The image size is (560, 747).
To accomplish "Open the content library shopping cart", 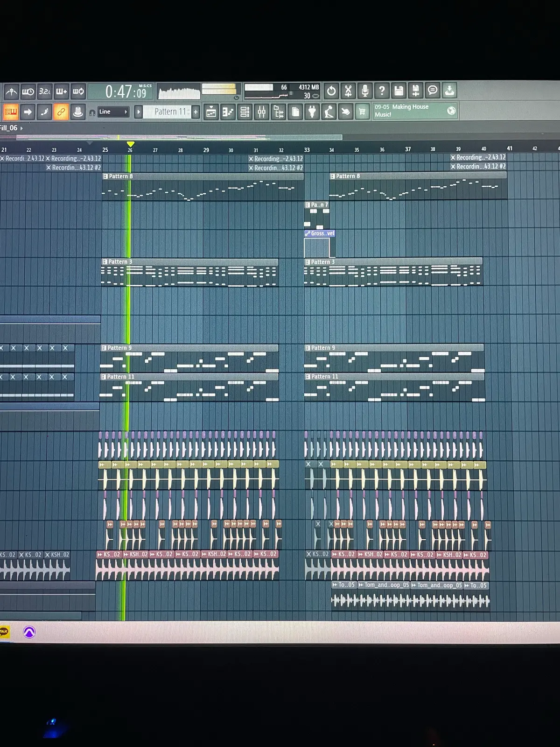I will [362, 112].
